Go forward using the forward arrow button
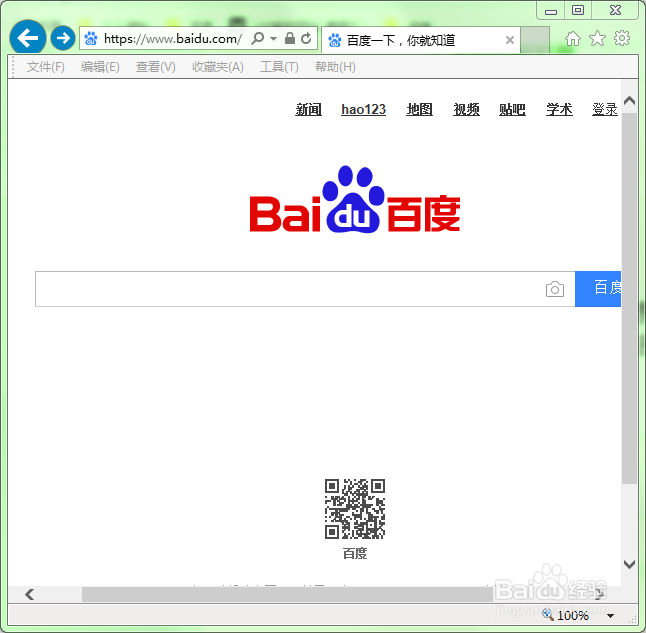 63,38
